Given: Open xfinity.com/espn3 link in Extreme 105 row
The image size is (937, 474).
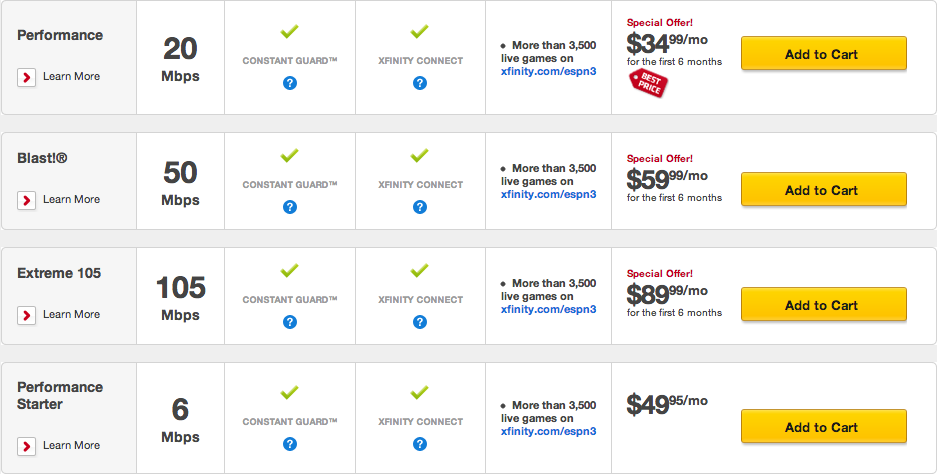Looking at the screenshot, I should coord(549,310).
